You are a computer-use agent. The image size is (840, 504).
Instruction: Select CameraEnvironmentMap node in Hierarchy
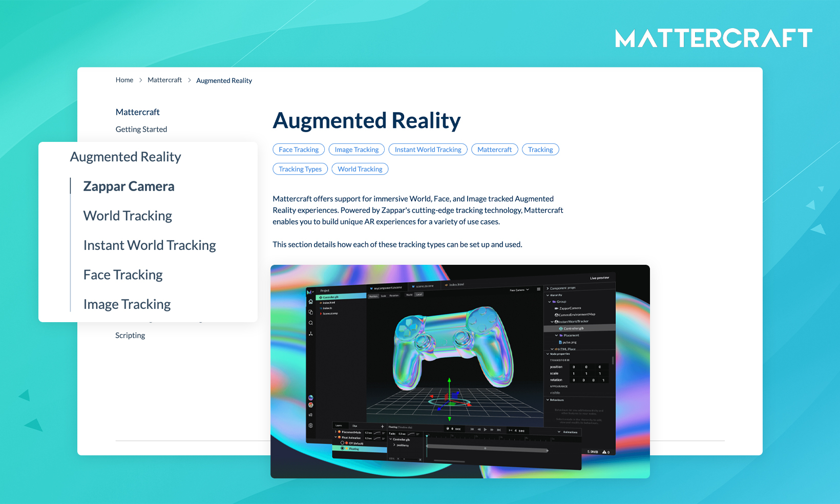(x=575, y=314)
